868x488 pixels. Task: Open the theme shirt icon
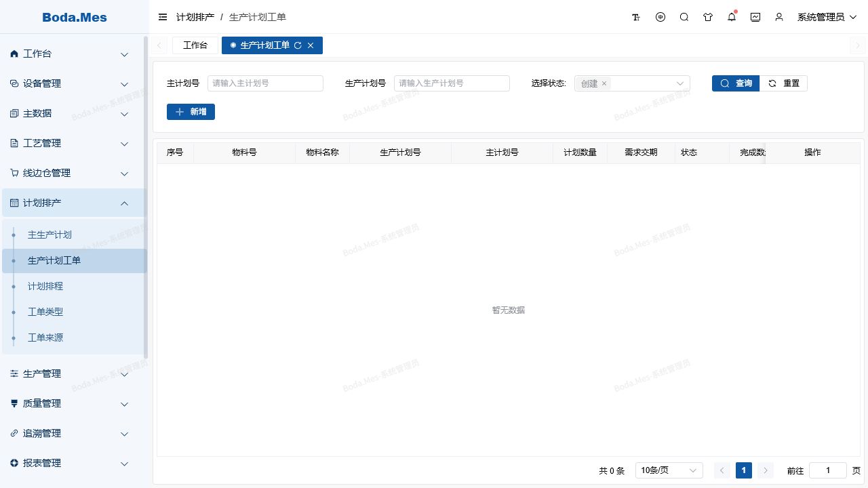point(708,17)
